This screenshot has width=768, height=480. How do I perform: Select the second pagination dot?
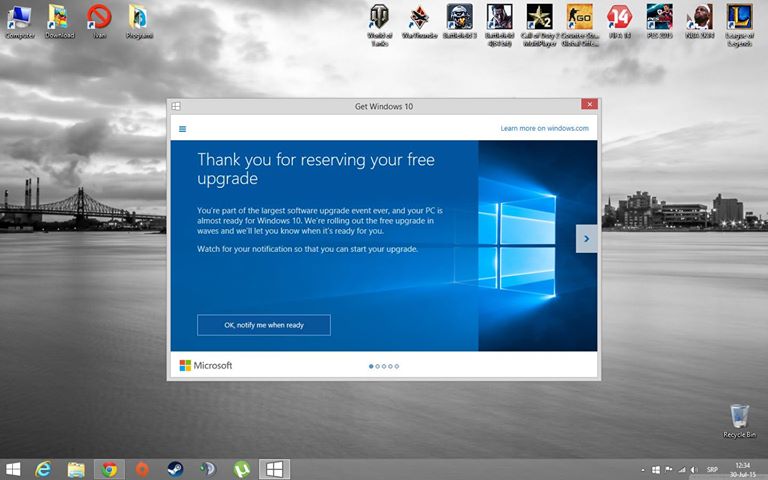(377, 366)
